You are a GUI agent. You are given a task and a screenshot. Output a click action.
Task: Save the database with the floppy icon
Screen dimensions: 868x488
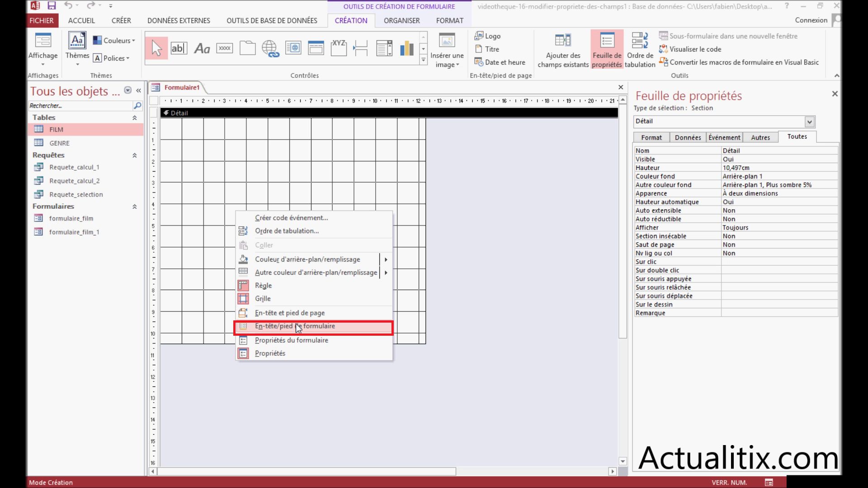[x=52, y=6]
